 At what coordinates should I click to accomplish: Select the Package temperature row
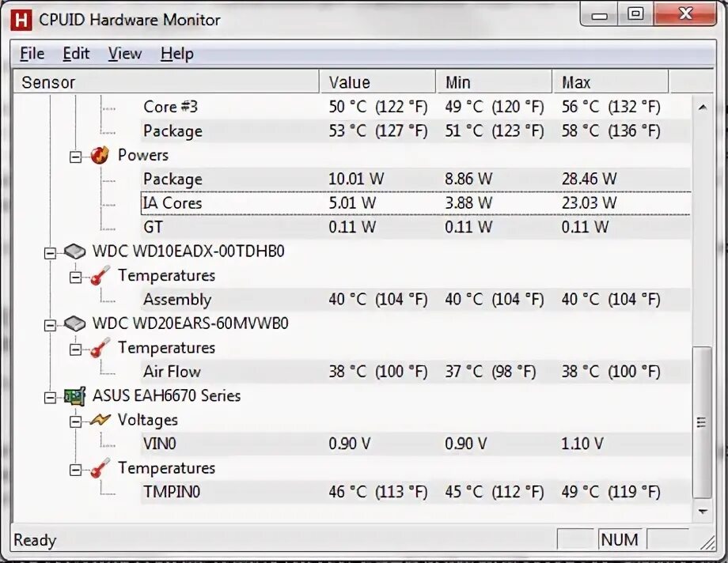416,131
